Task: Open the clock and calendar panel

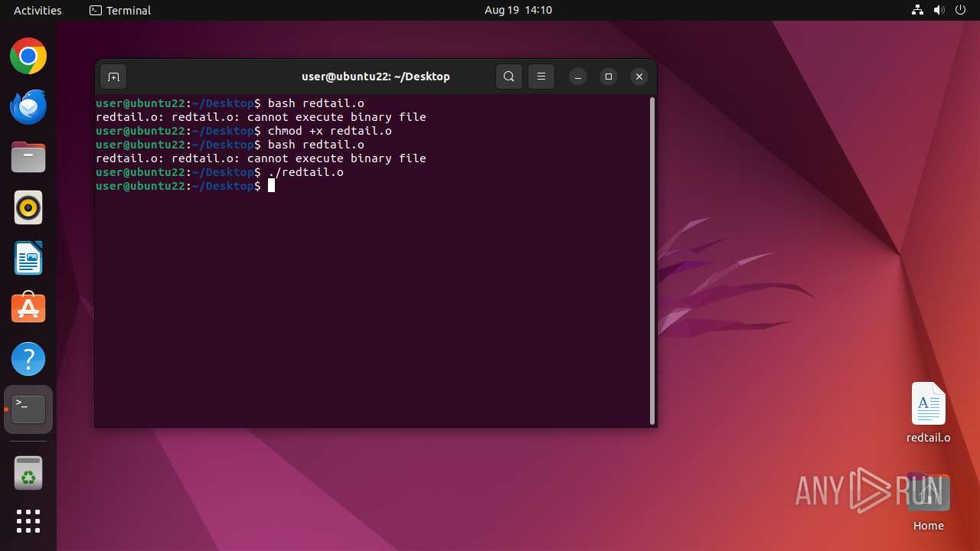Action: point(518,10)
